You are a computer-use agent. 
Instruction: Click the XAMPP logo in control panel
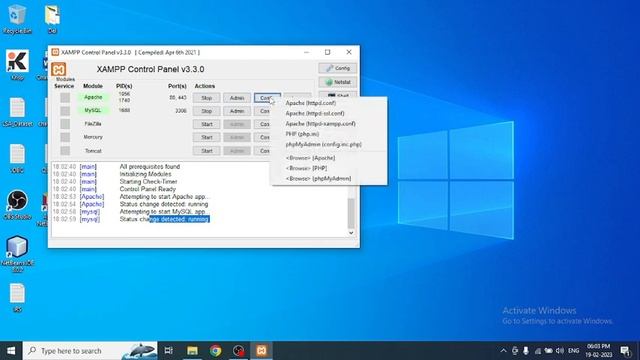59,69
